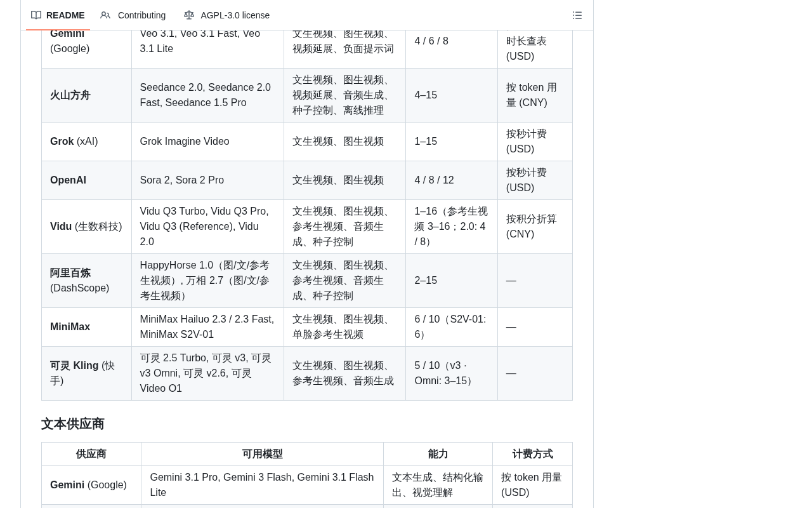Click the 火山方舟 provider cell
812x508 pixels.
click(x=86, y=95)
